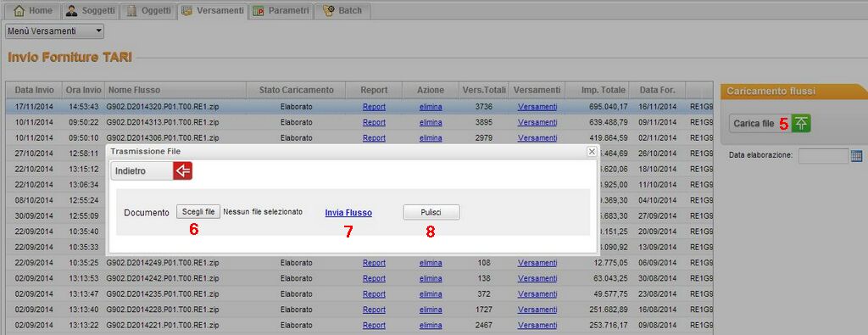Click the send time 14:53:43
This screenshot has height=335, width=868.
[x=83, y=107]
